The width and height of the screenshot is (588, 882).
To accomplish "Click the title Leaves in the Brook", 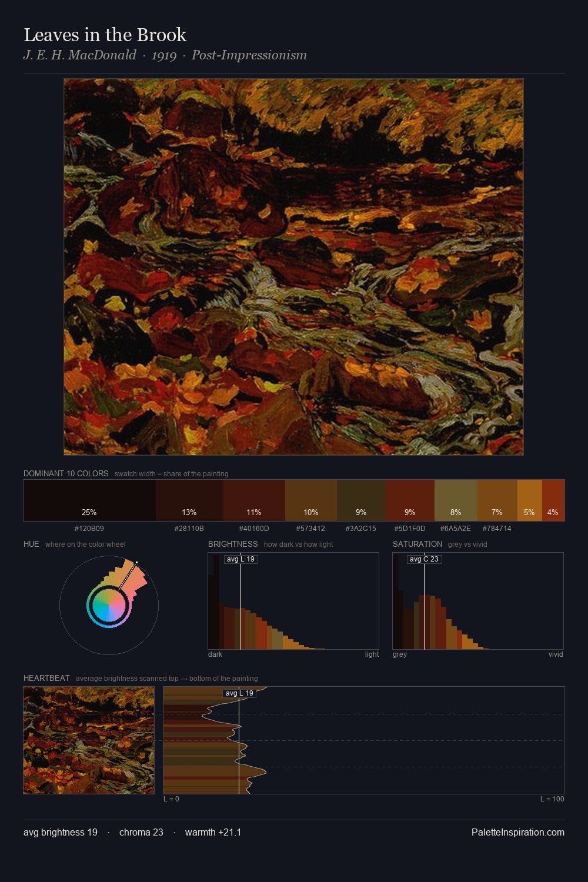I will (105, 35).
